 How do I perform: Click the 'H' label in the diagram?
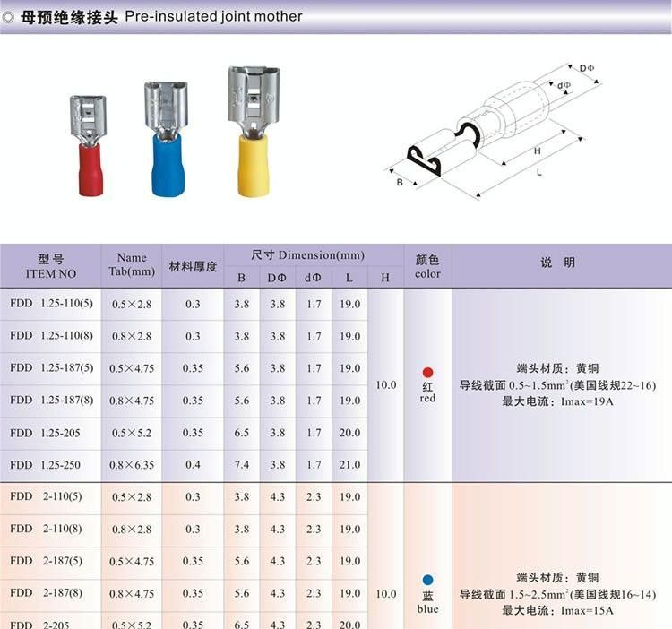pos(537,151)
